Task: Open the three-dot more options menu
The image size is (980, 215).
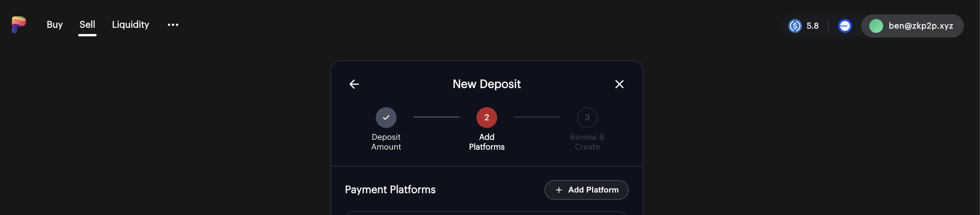Action: click(x=173, y=25)
